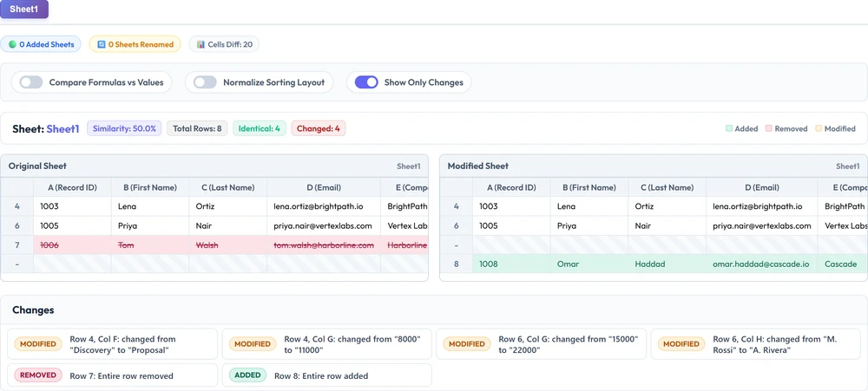Click Lena cell in Original Sheet

150,206
